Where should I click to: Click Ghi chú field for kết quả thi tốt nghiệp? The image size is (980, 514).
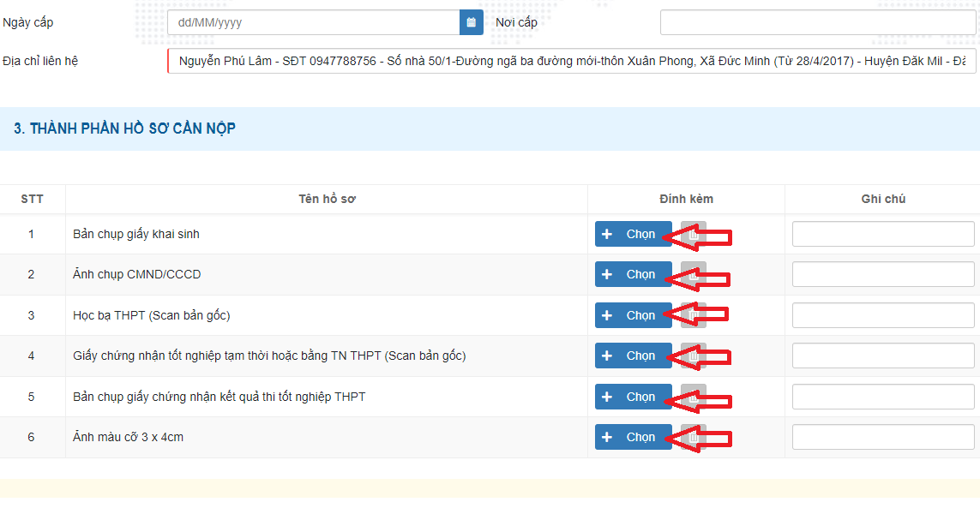click(x=883, y=397)
